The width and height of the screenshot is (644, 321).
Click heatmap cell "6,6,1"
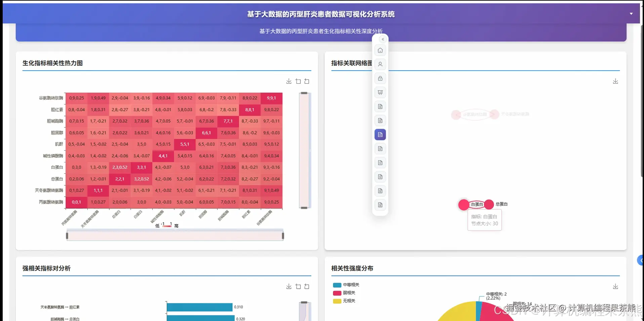(x=206, y=133)
